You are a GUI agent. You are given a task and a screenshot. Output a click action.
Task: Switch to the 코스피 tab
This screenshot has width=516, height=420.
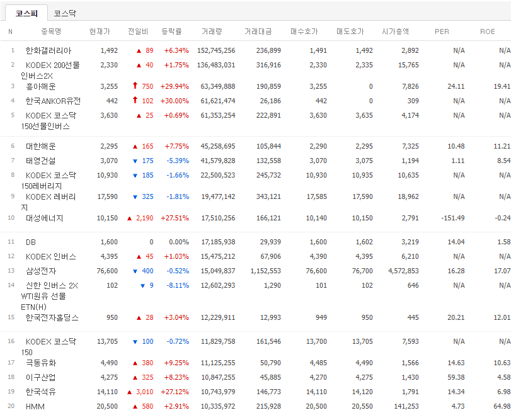coord(26,13)
